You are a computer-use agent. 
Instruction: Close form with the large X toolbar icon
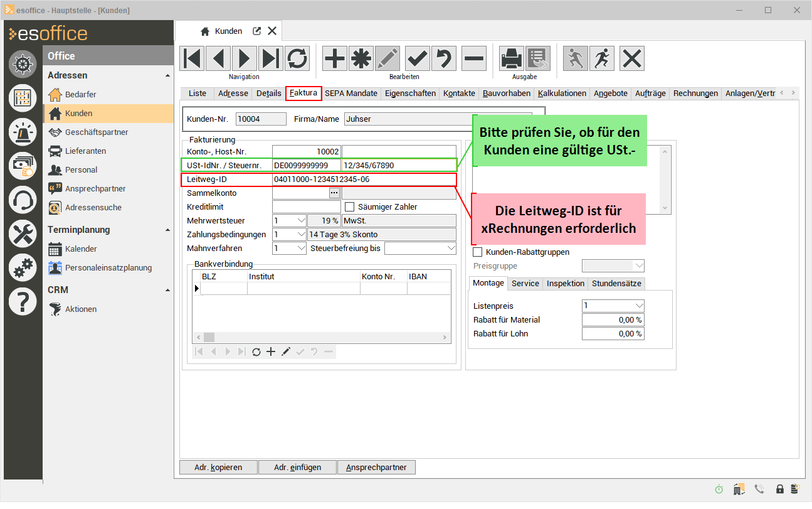point(632,58)
